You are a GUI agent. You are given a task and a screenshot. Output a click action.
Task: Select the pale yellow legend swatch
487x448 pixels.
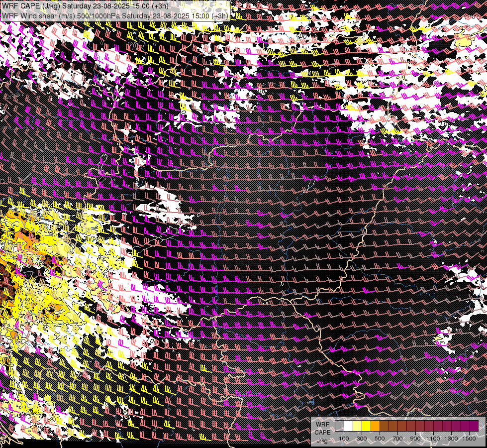[358, 426]
